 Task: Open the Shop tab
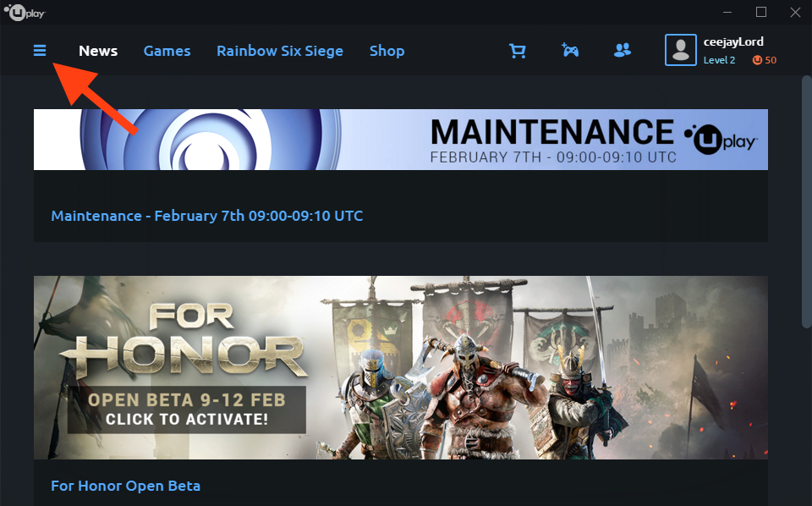tap(387, 51)
